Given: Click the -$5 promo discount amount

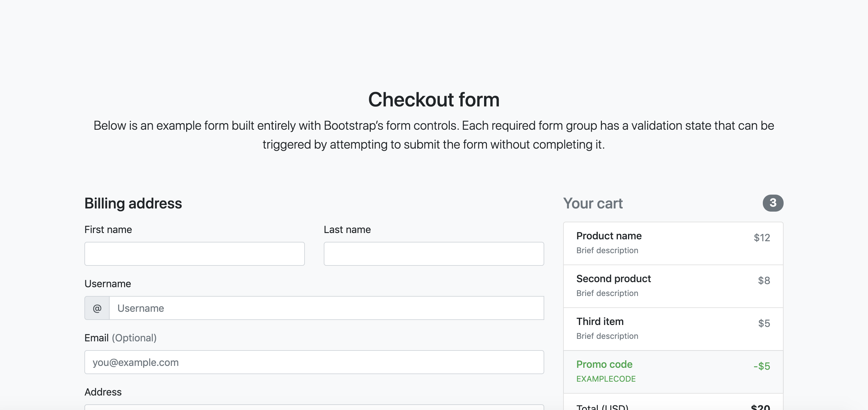Looking at the screenshot, I should [762, 366].
